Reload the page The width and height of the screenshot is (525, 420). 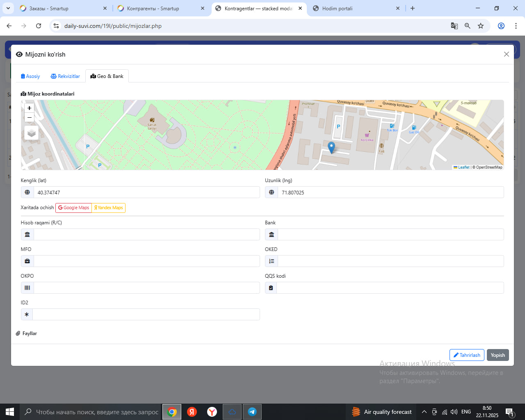pyautogui.click(x=39, y=26)
